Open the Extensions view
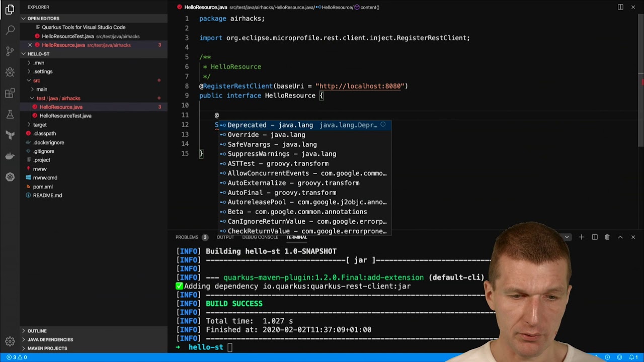 (x=10, y=94)
